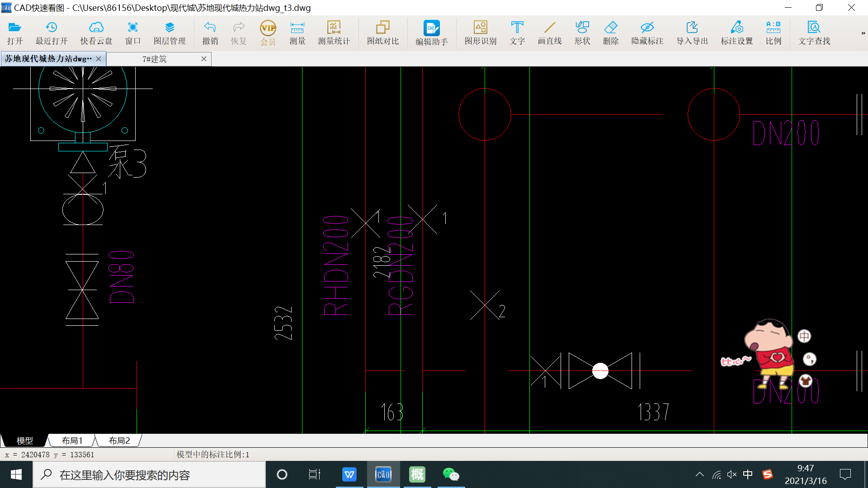
Task: Click the CAD快速看图 taskbar icon
Action: tap(383, 474)
